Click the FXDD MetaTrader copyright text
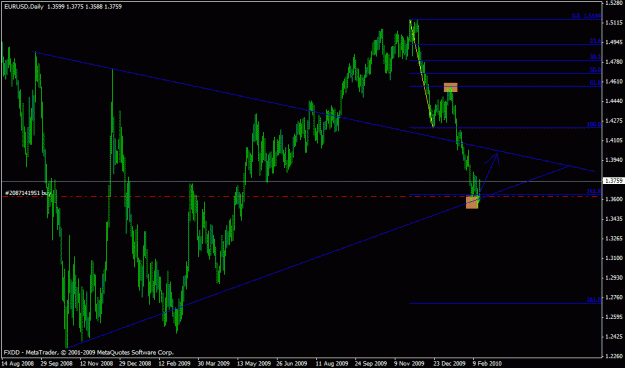The height and width of the screenshot is (368, 625). (88, 352)
